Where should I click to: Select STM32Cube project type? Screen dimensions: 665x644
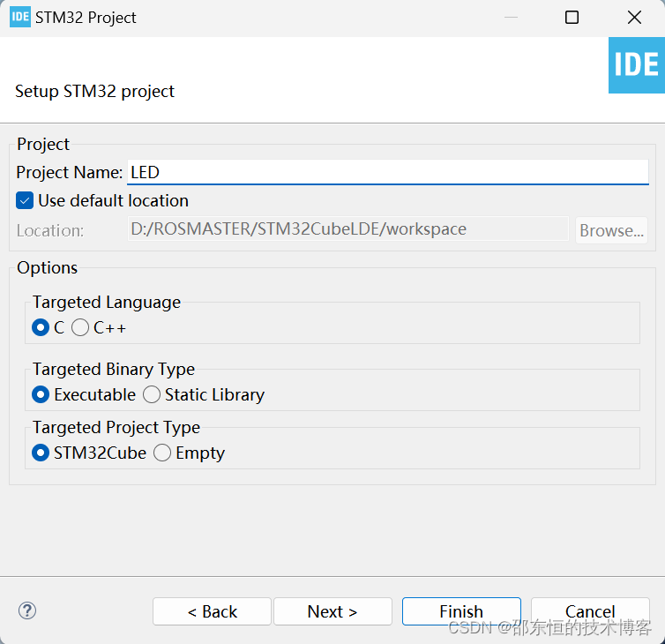[41, 453]
